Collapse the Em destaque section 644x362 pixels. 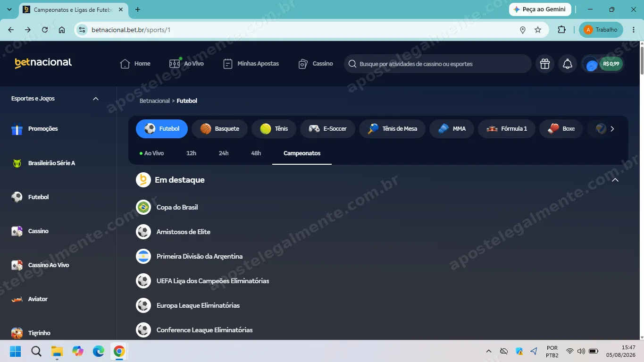click(x=615, y=180)
